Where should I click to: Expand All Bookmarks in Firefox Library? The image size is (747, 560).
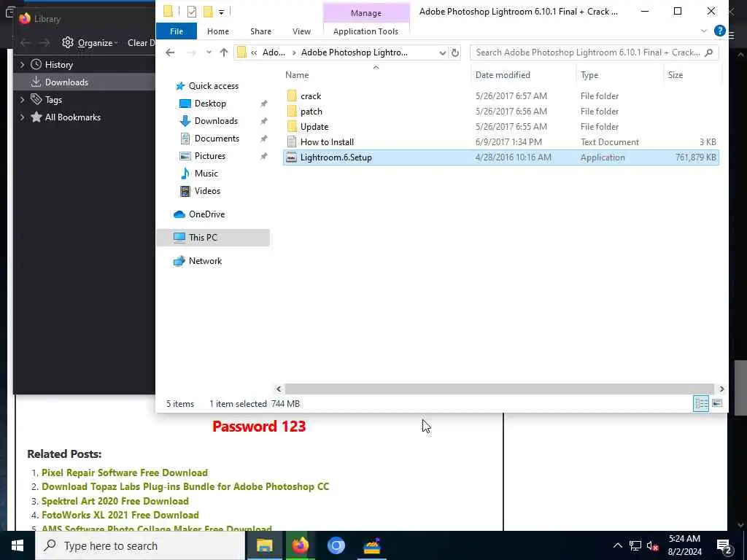pos(23,117)
